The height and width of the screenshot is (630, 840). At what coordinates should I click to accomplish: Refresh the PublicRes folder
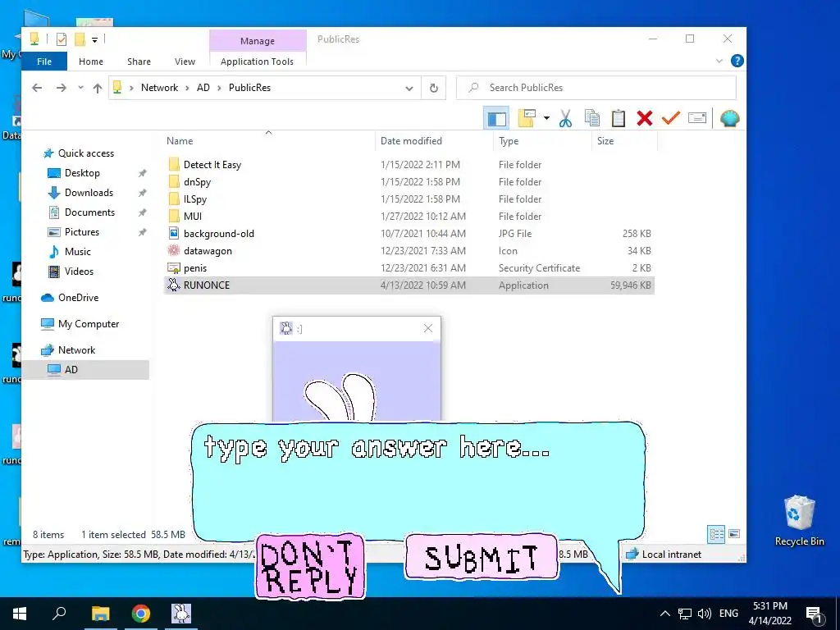tap(434, 88)
